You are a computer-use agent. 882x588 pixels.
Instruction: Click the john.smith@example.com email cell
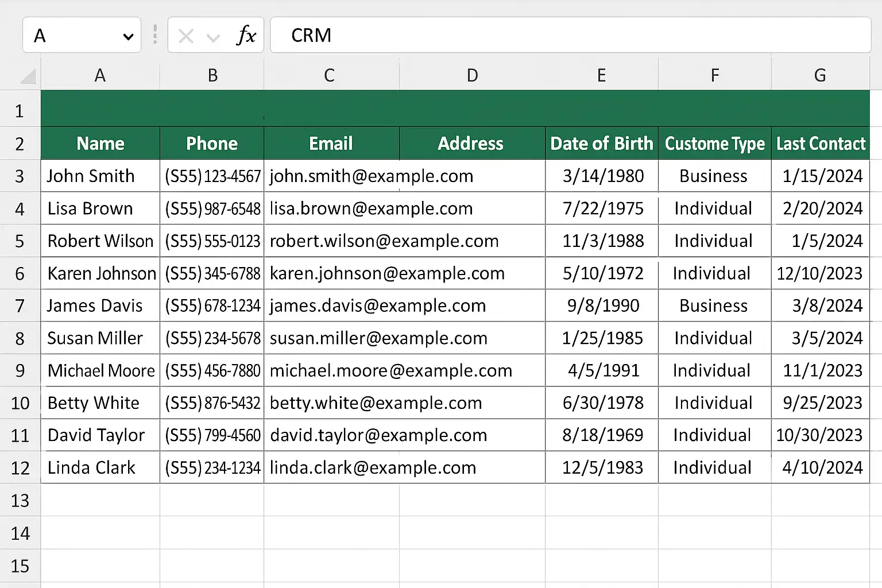[x=371, y=176]
